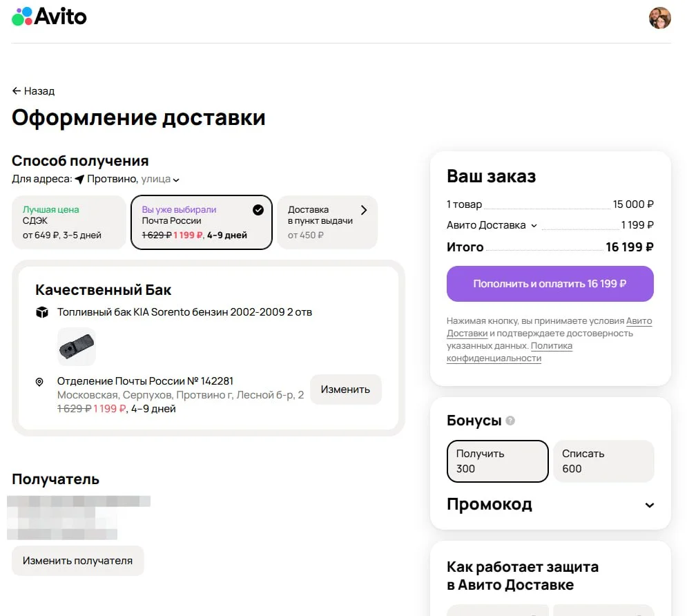Open the user profile avatar

pyautogui.click(x=659, y=18)
